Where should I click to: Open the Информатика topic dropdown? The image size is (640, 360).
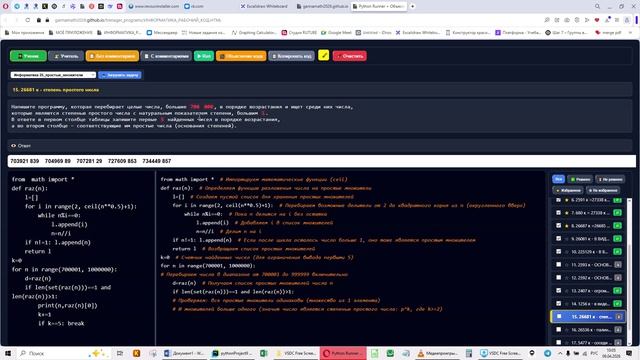53,75
